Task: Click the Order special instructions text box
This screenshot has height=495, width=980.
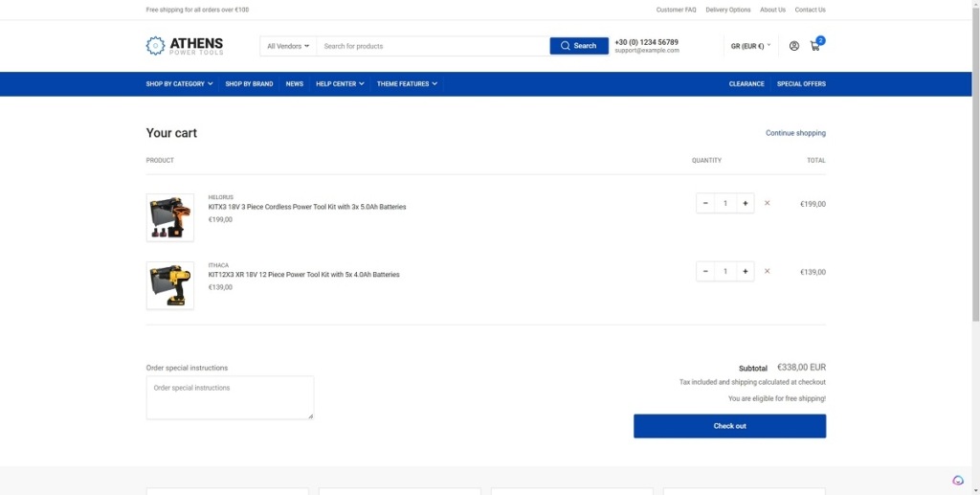Action: pos(230,397)
